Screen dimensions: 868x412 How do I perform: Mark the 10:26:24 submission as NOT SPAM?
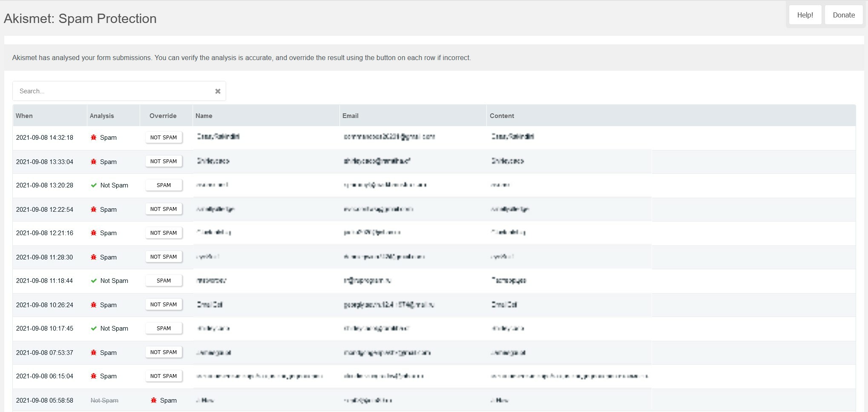[x=164, y=305]
